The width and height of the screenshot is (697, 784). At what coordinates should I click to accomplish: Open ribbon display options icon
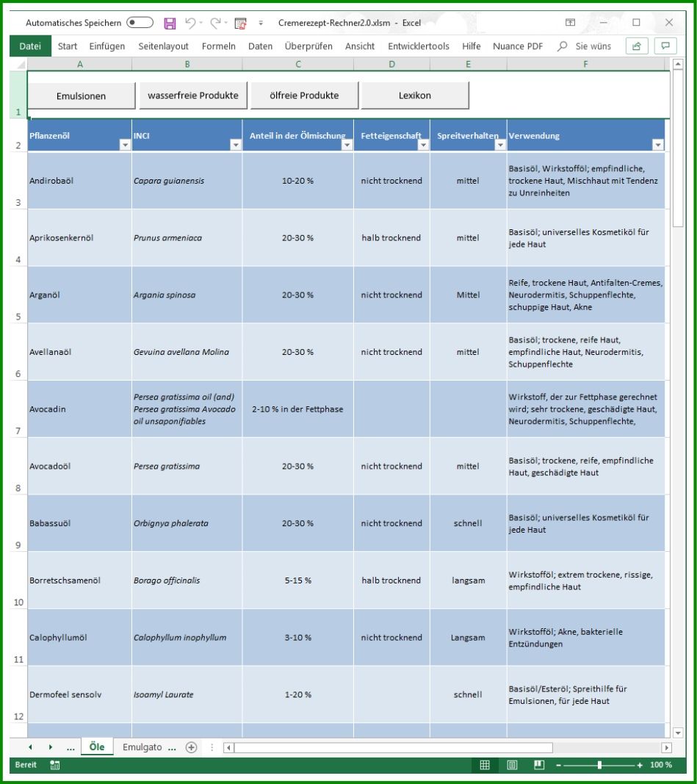coord(570,23)
